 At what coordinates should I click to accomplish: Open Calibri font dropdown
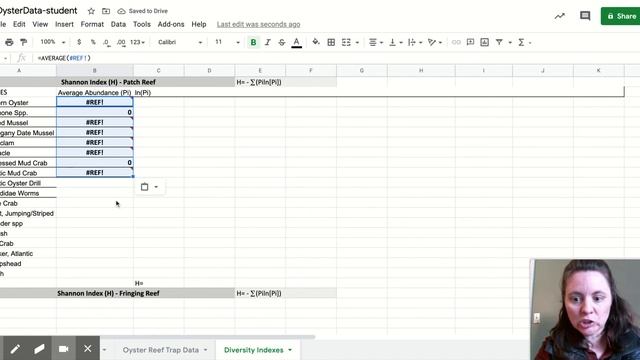coord(180,42)
